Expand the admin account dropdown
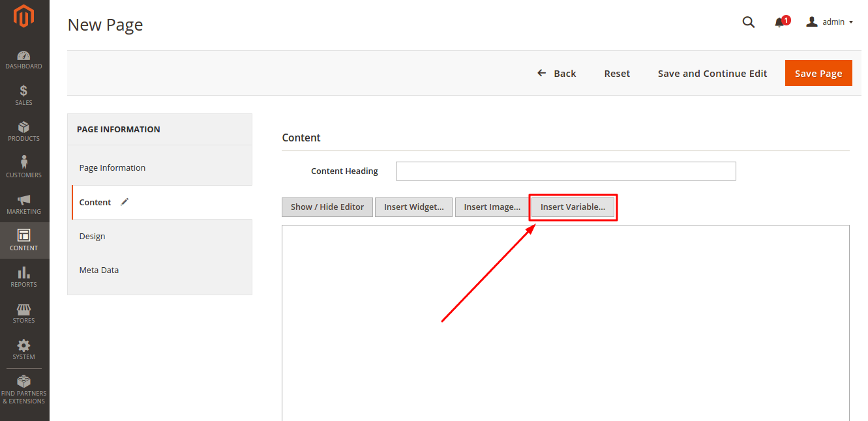The image size is (868, 421). point(830,22)
